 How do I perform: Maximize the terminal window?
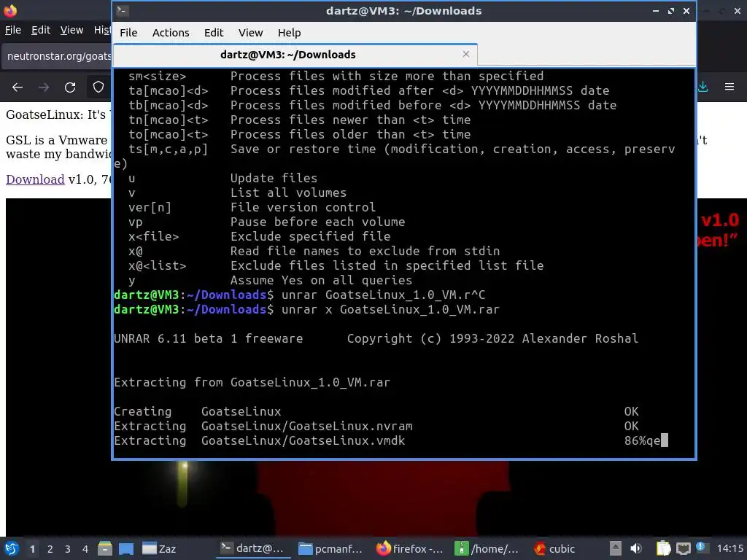(671, 10)
